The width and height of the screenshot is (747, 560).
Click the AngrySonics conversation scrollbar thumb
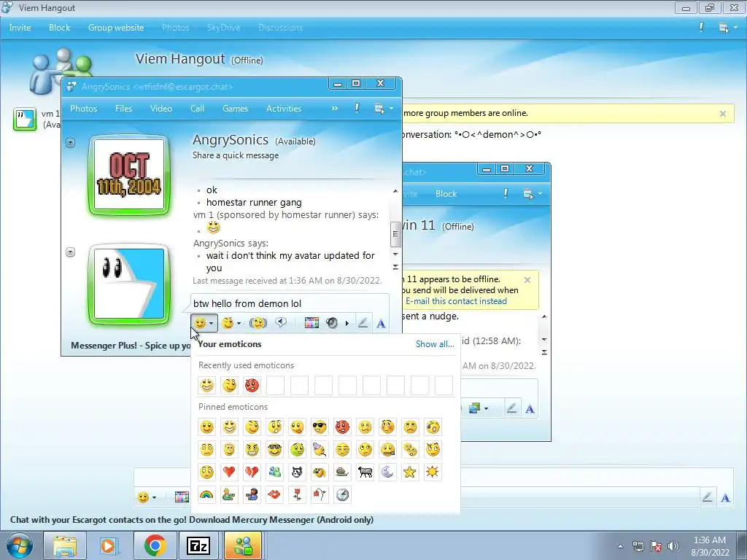[395, 234]
